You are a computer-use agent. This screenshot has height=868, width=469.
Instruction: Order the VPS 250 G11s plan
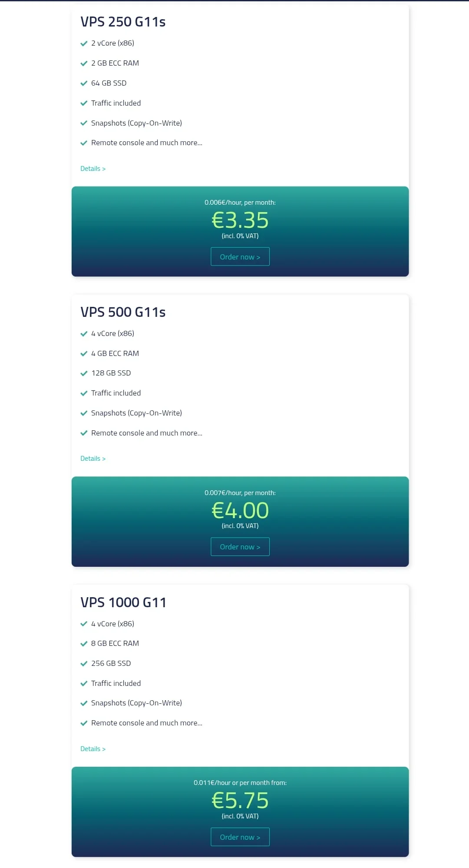click(x=240, y=256)
